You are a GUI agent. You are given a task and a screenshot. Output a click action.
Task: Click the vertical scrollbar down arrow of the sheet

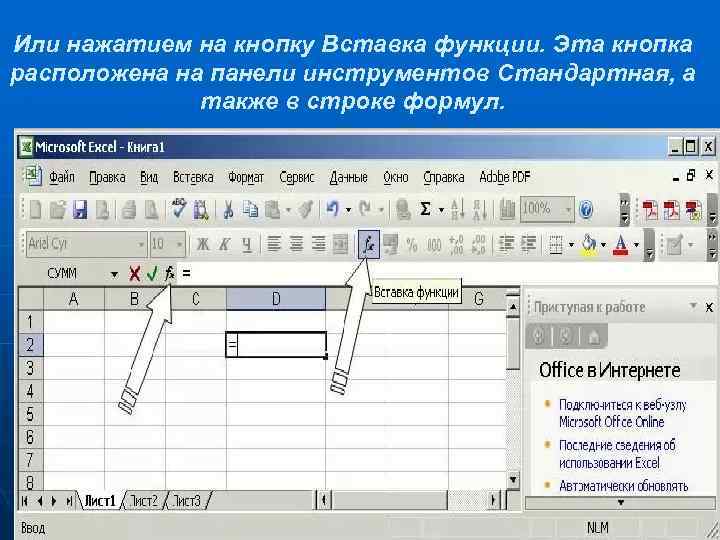tap(513, 480)
